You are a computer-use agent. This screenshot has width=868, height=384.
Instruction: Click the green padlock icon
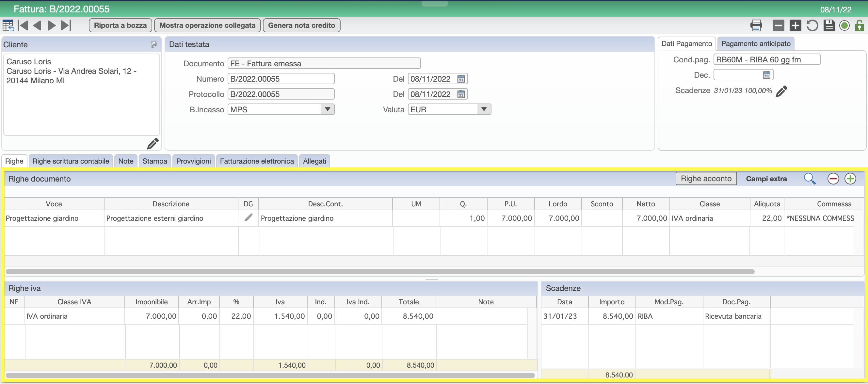pyautogui.click(x=859, y=25)
